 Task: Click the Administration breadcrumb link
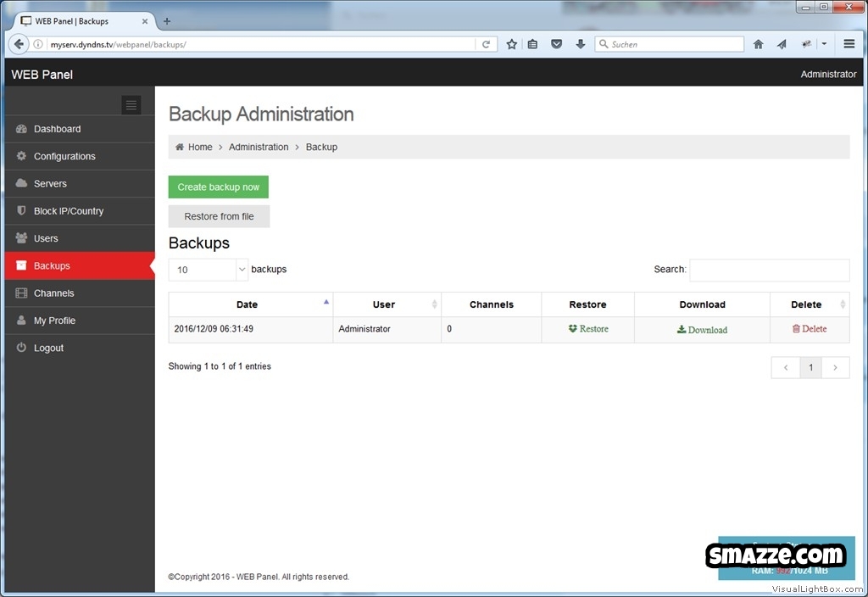coord(259,147)
